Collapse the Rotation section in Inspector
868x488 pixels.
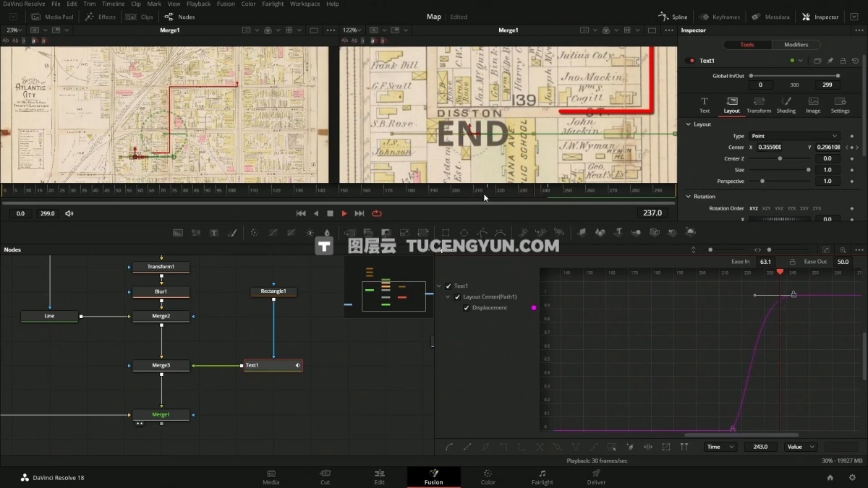[x=688, y=197]
